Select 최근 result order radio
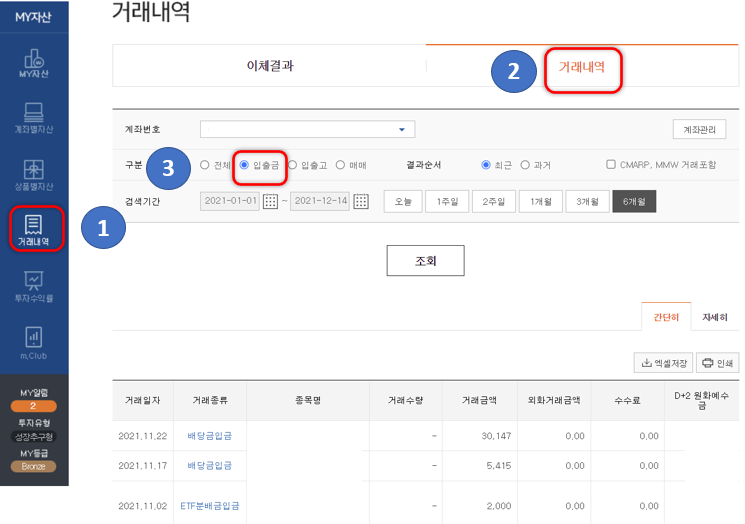 pos(486,165)
